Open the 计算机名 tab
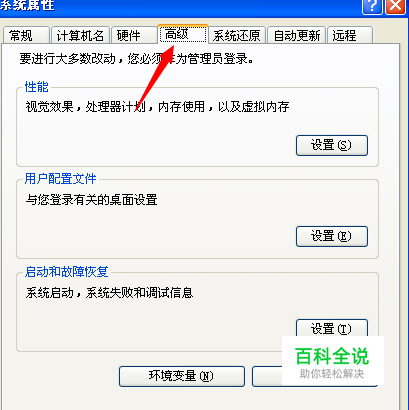The height and width of the screenshot is (410, 409). point(80,35)
